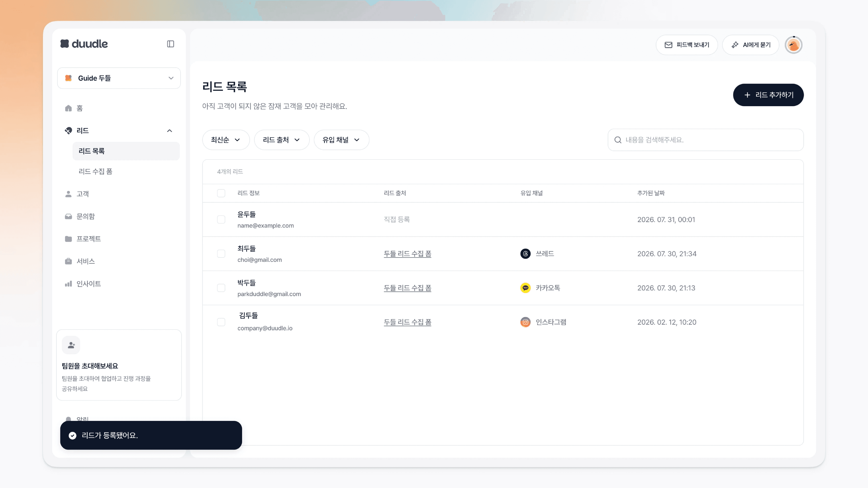This screenshot has height=488, width=868.
Task: Click the Threads channel icon for 최두들
Action: coord(525,253)
